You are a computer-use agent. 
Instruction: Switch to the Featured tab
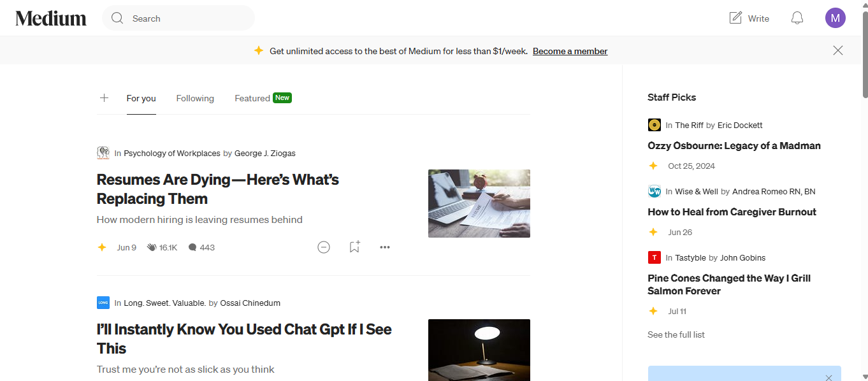[252, 98]
